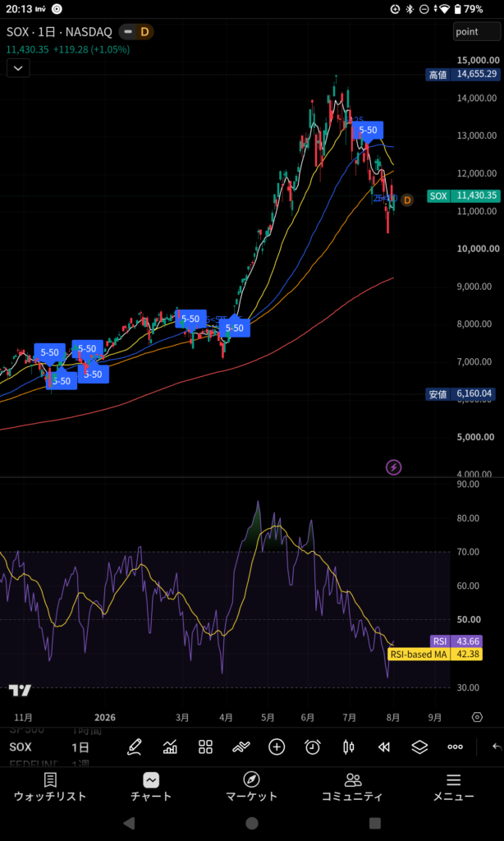Tap the RSI-based MA 42.38 label
Screen dimensions: 504x841
point(435,654)
